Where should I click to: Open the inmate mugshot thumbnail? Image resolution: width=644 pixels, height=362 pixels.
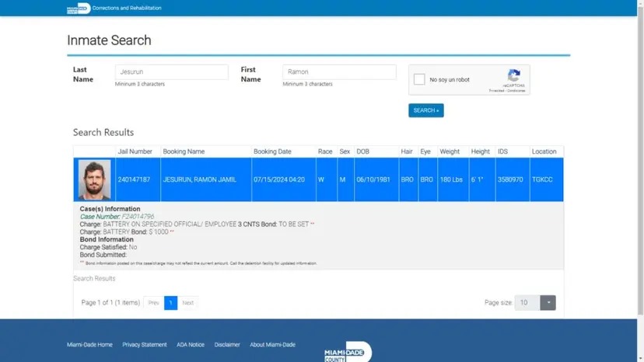[x=94, y=179]
